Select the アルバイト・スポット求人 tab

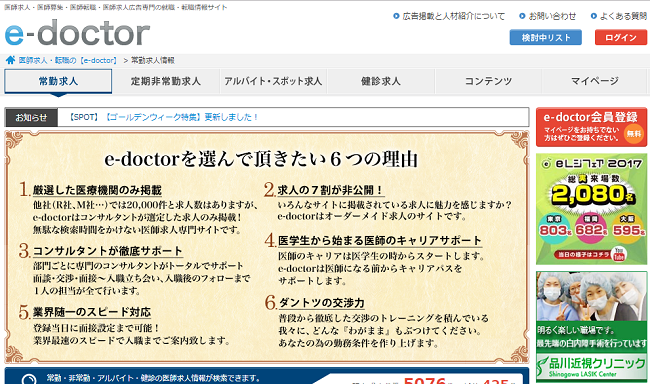point(273,81)
